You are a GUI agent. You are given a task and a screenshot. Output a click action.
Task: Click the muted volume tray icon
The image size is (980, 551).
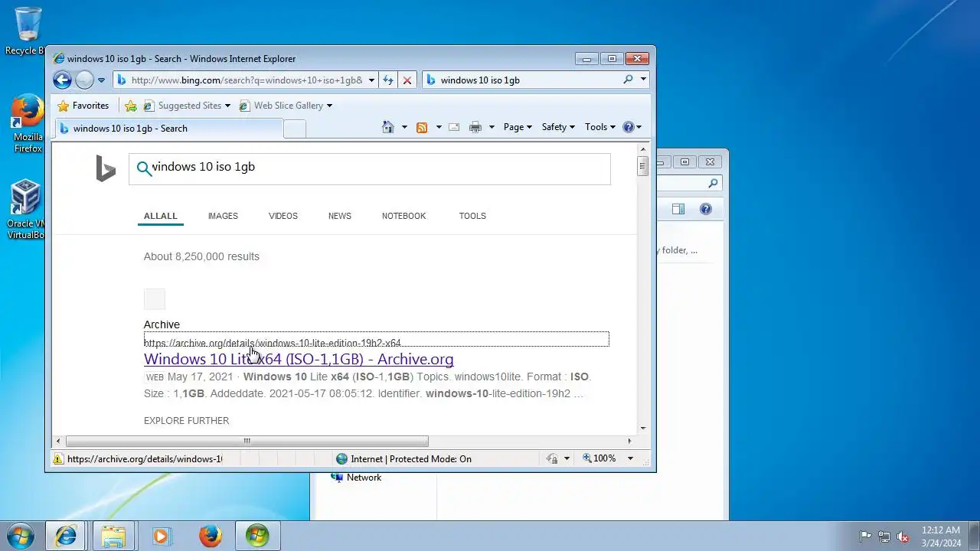click(x=903, y=536)
